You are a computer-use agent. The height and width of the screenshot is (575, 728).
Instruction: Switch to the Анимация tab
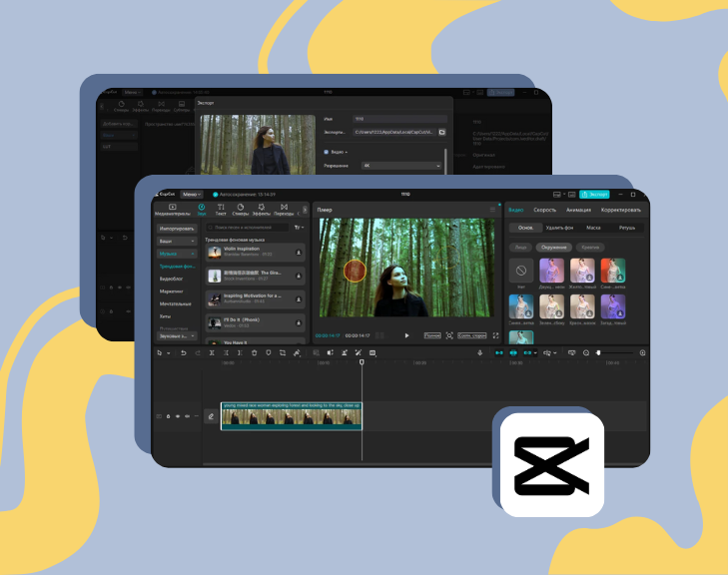tap(577, 211)
